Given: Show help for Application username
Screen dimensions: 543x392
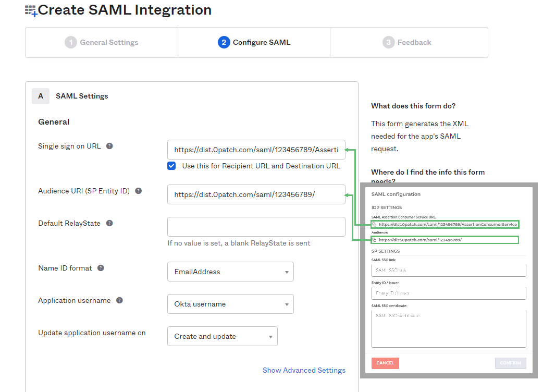Looking at the screenshot, I should click(x=119, y=301).
